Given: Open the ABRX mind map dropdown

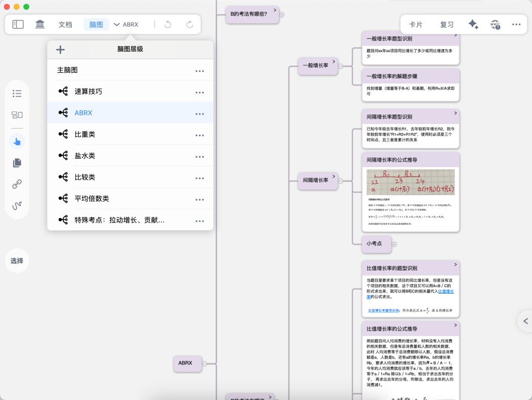Looking at the screenshot, I should 125,25.
